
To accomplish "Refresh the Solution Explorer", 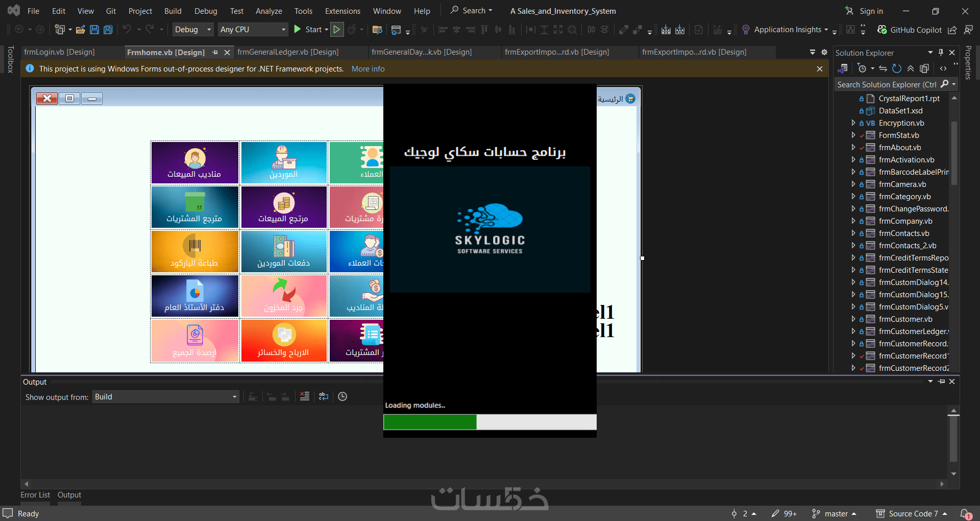I will 897,68.
